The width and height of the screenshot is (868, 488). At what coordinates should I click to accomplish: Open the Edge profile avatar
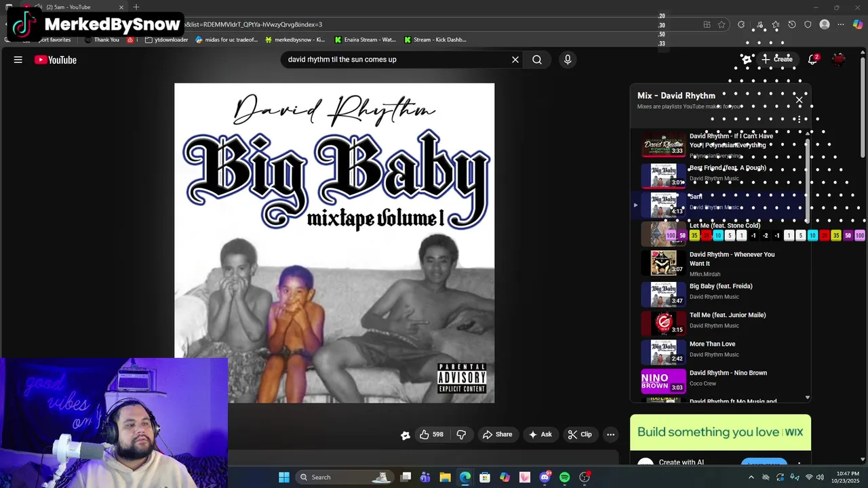825,24
